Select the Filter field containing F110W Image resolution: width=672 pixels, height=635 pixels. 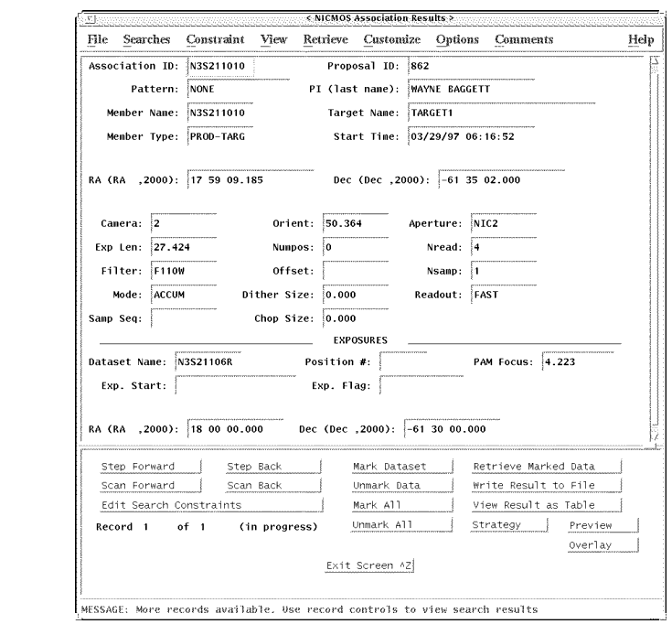tap(181, 271)
